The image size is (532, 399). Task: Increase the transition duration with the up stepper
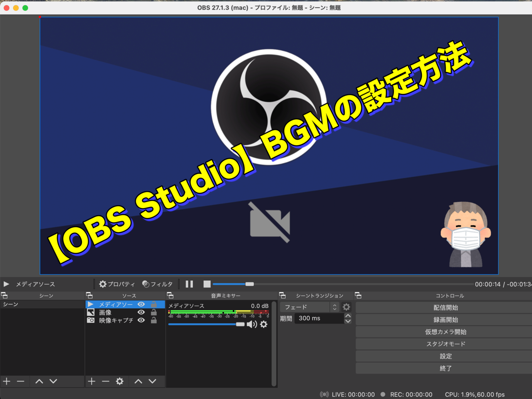[348, 316]
